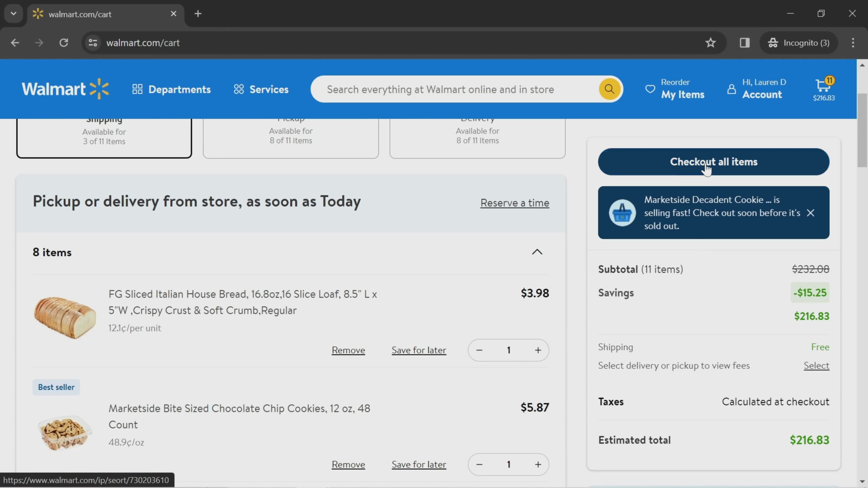Reload the walmart.com/cart page

coord(64,43)
